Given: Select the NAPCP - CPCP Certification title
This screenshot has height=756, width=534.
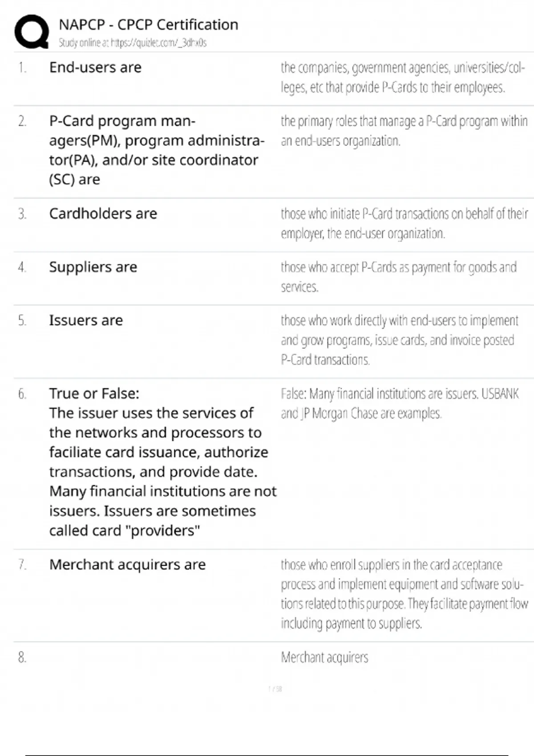Looking at the screenshot, I should pos(148,24).
